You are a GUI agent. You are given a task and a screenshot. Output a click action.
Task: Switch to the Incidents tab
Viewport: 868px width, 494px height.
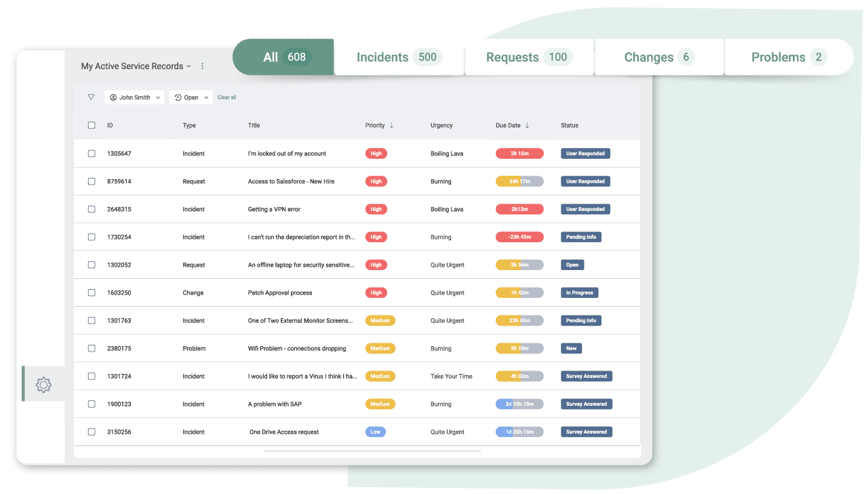pos(399,57)
